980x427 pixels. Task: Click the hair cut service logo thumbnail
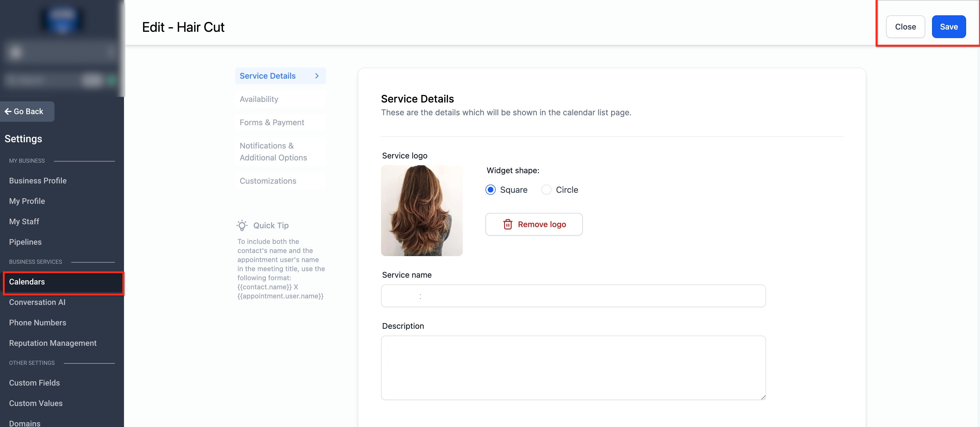pyautogui.click(x=422, y=210)
